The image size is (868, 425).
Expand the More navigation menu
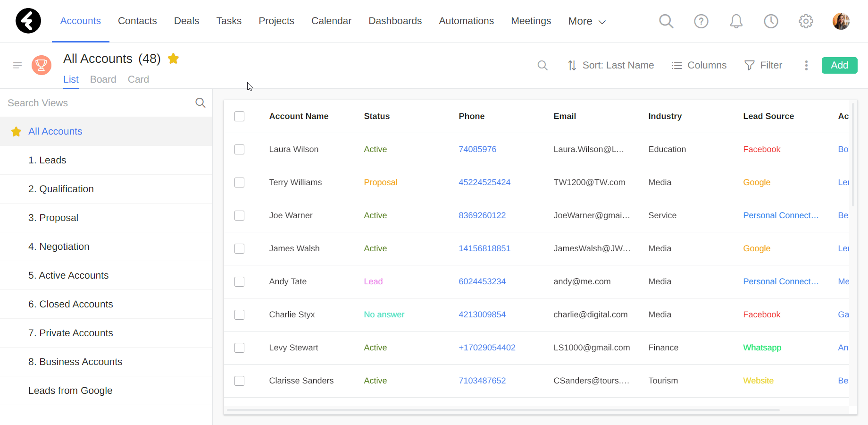[x=587, y=21]
